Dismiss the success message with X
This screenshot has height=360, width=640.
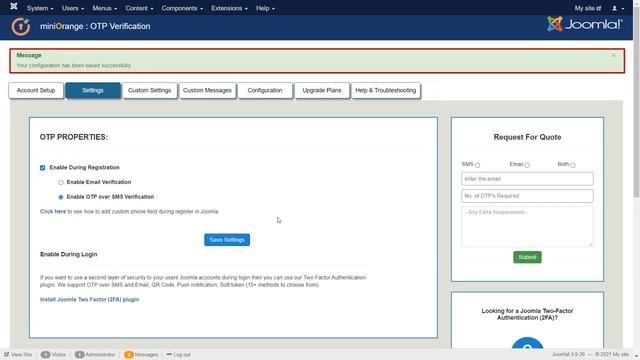pyautogui.click(x=613, y=55)
